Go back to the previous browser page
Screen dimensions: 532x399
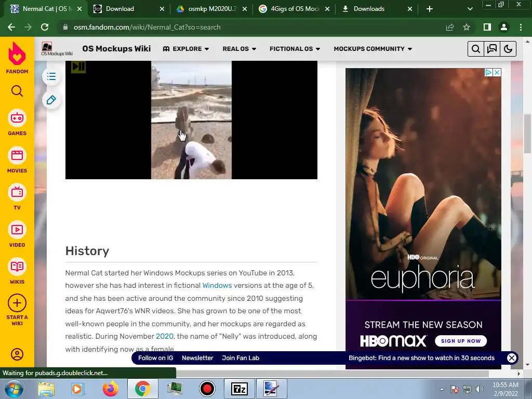pos(11,27)
